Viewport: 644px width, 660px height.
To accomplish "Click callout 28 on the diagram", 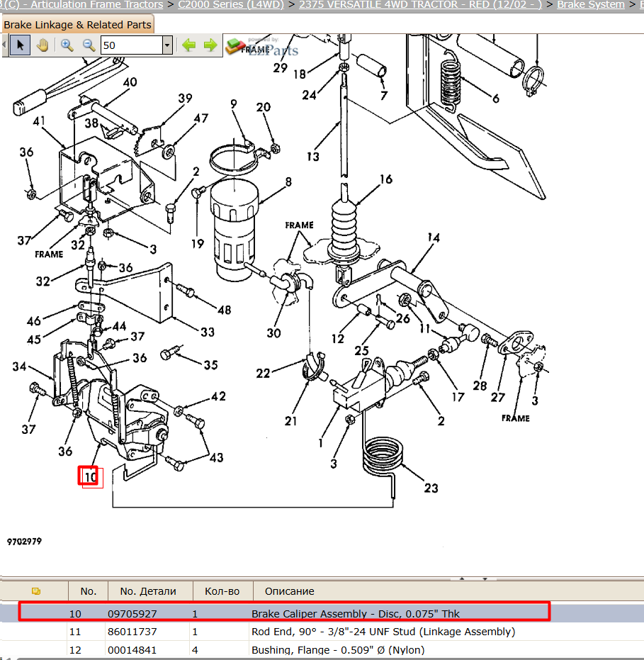I will point(480,386).
